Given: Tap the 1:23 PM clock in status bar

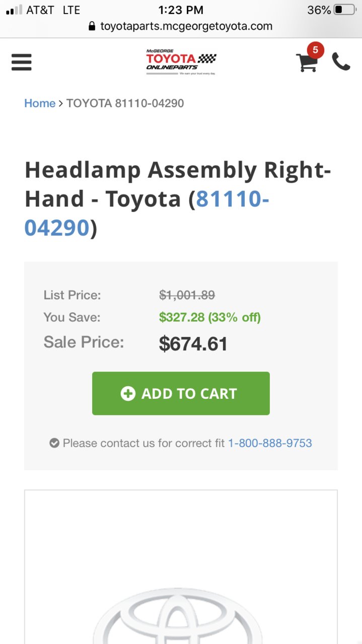Looking at the screenshot, I should pos(181,10).
